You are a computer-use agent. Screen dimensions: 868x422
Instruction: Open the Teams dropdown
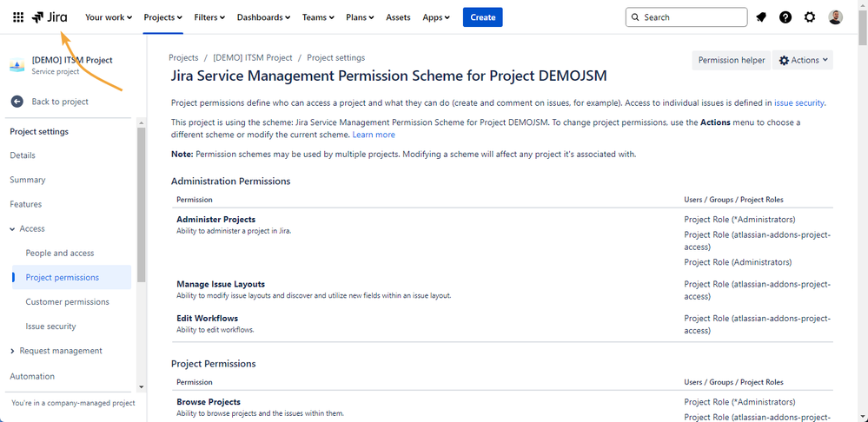pyautogui.click(x=318, y=17)
